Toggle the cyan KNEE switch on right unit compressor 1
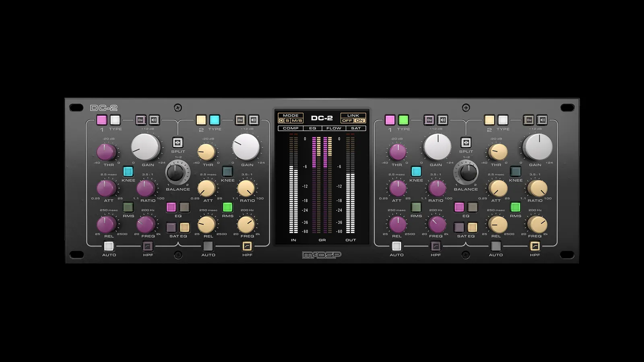The image size is (644, 362). click(x=416, y=172)
